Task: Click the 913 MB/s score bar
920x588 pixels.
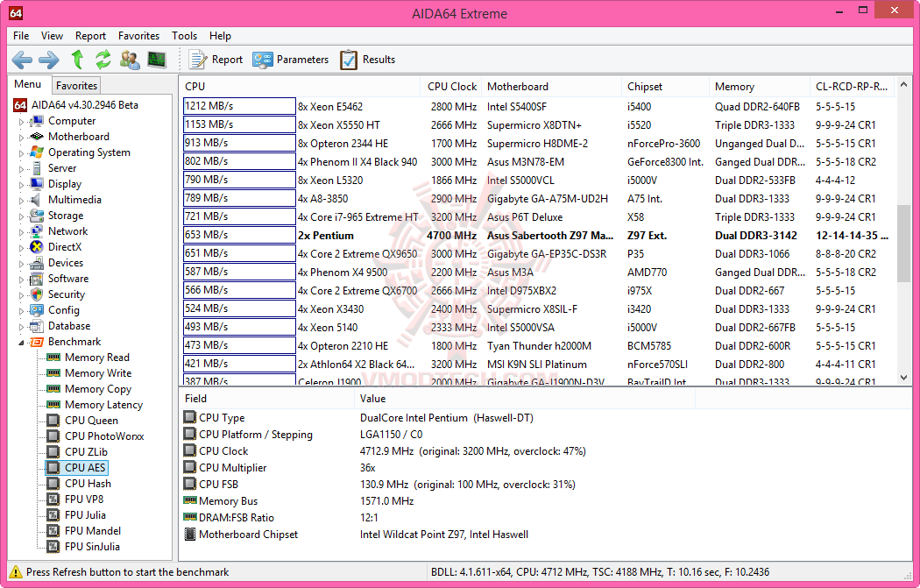Action: 239,143
